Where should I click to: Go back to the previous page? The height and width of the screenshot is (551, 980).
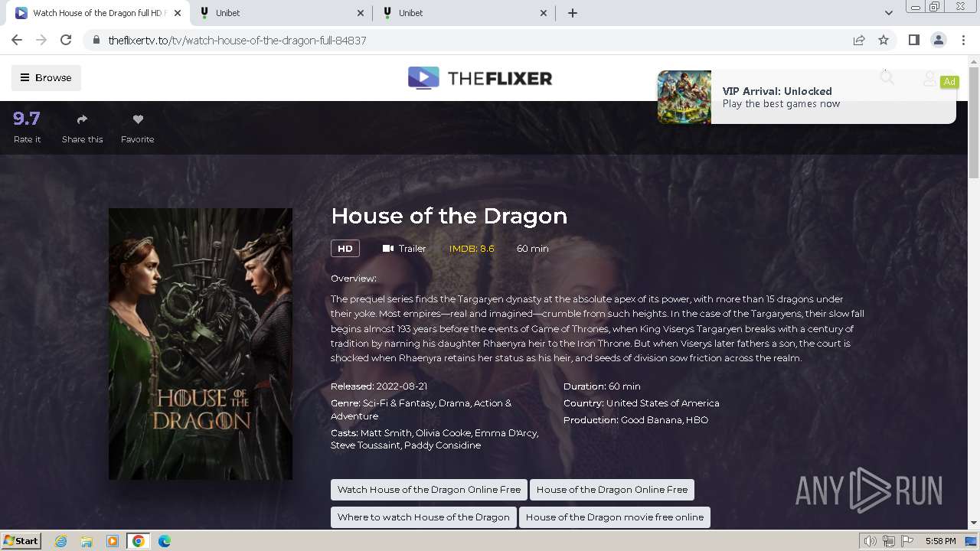(17, 40)
